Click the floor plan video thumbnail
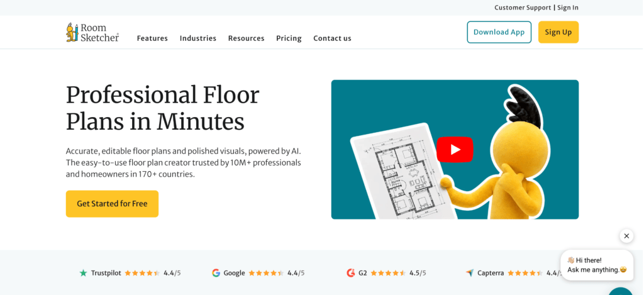Screen dimensions: 644x295 [x=455, y=150]
